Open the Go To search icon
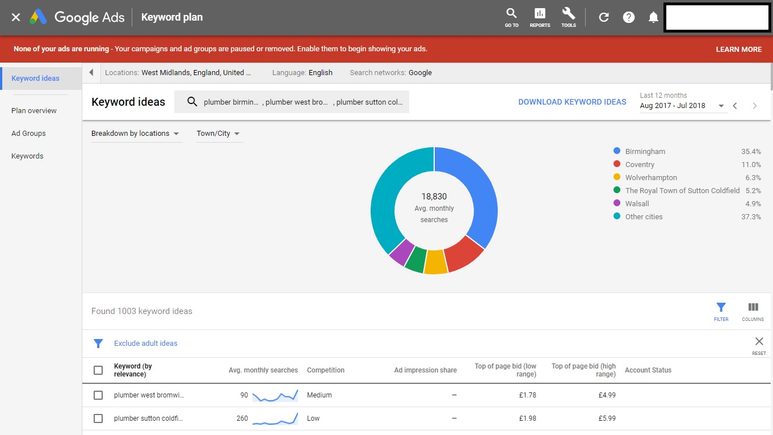 511,17
